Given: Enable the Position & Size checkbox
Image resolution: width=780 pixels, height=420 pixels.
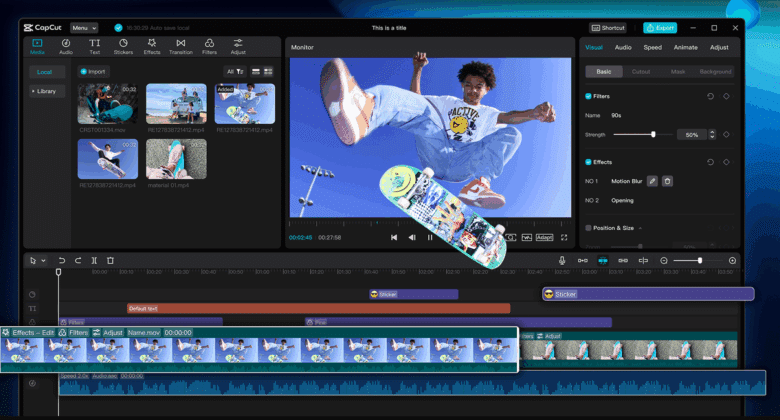Looking at the screenshot, I should tap(587, 228).
